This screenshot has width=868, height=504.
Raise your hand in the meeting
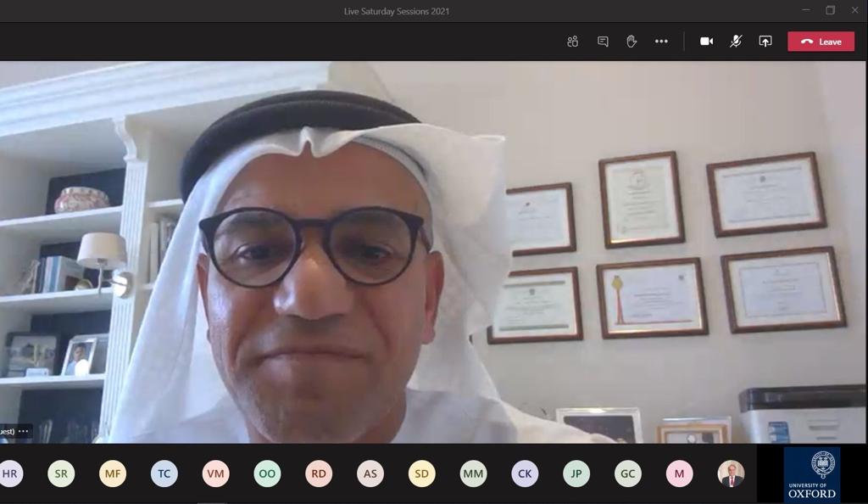click(632, 42)
